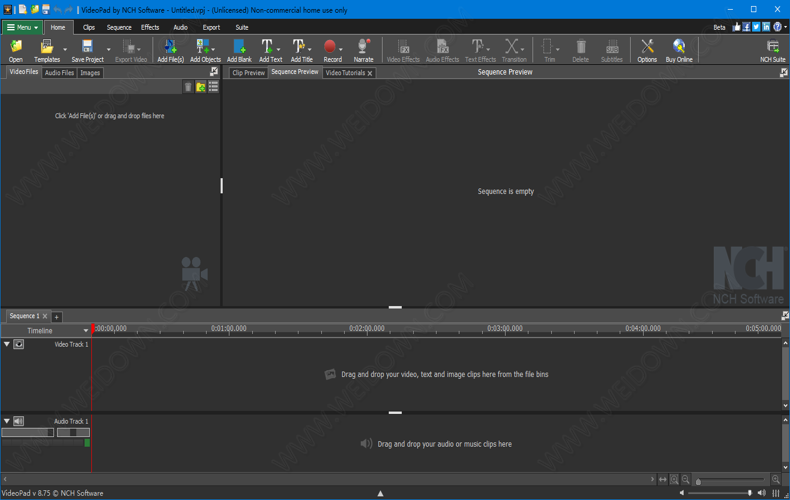
Task: Open the Narrate microphone tool
Action: point(363,50)
